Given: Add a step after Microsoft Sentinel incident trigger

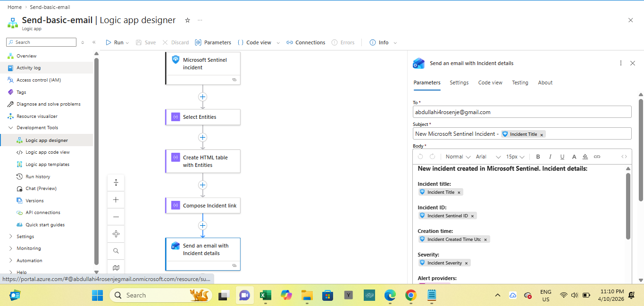Looking at the screenshot, I should tap(203, 97).
